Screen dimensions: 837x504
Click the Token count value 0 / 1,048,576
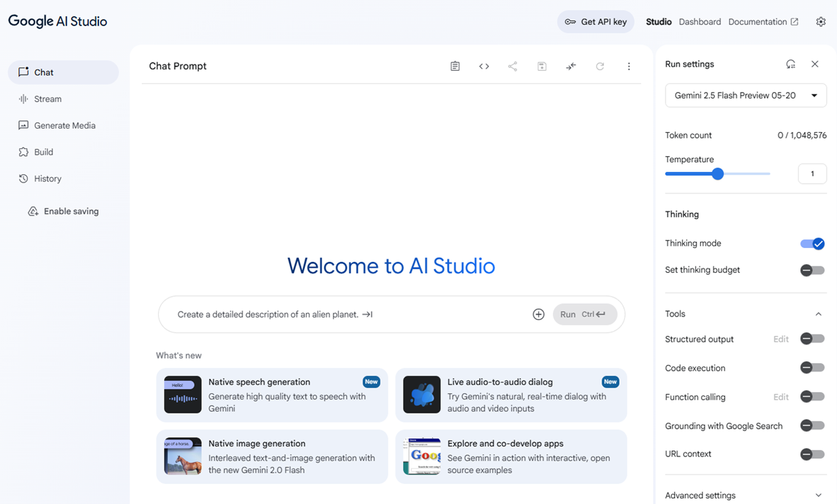(801, 135)
